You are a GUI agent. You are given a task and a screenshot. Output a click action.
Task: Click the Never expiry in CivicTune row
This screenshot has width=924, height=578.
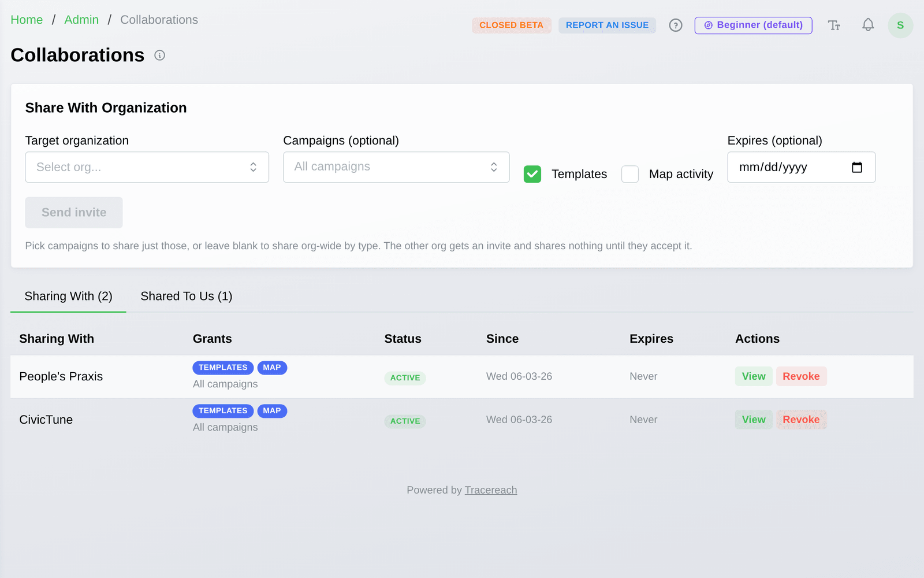(x=643, y=420)
